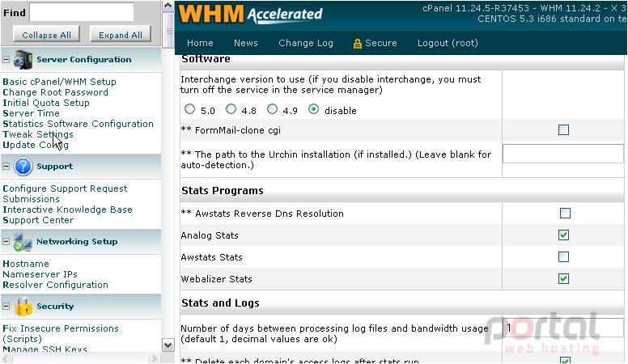Select Interchange version 4.8 radio button
Screen dimensions: 628x364
(231, 109)
